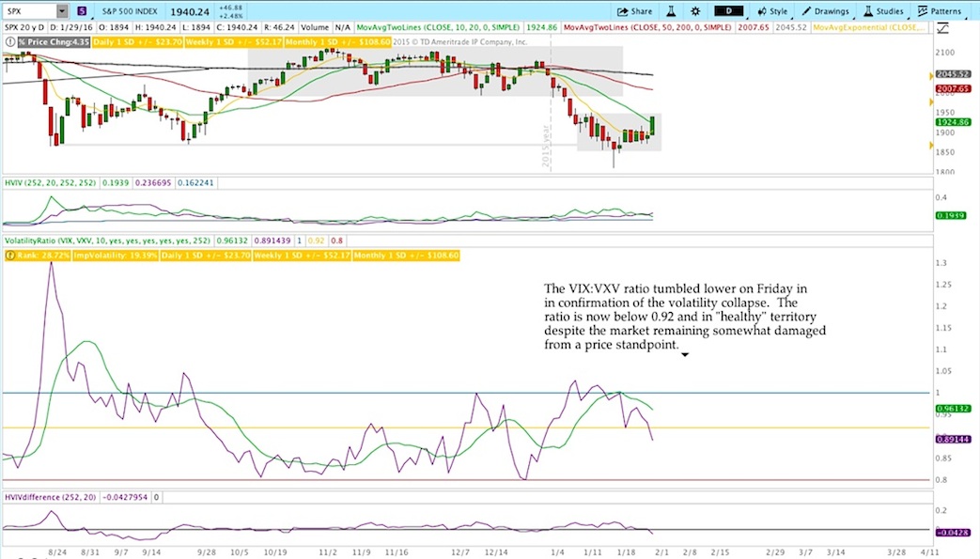Click the exclamation info icon beside % Price Chng
The image size is (980, 559).
10,42
